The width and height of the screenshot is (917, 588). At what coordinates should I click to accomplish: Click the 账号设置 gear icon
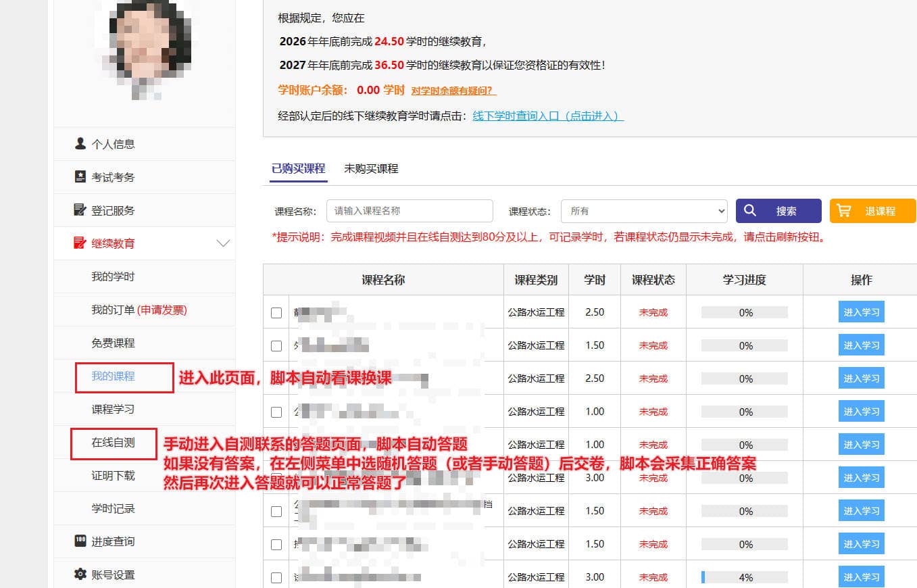(80, 574)
